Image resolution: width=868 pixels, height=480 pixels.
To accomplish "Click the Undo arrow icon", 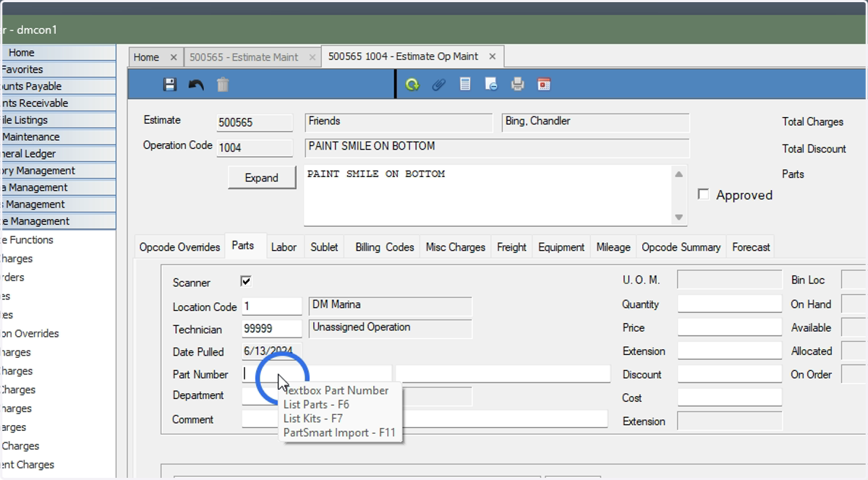I will (196, 85).
